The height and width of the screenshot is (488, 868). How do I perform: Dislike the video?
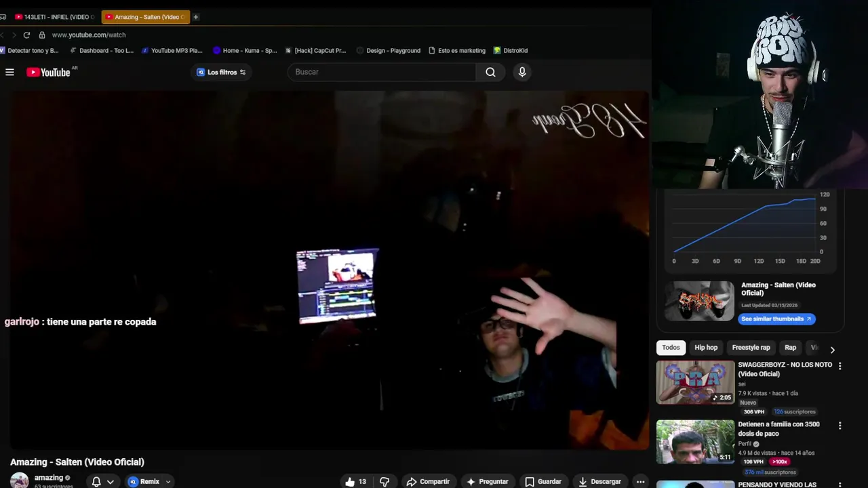pos(384,481)
